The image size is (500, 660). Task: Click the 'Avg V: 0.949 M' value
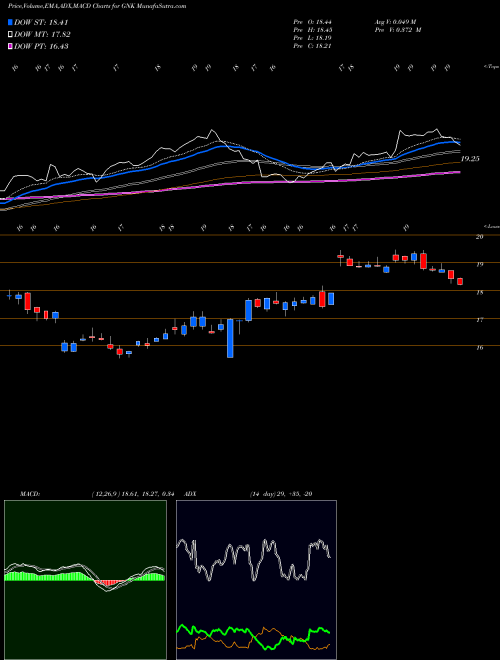pyautogui.click(x=397, y=21)
